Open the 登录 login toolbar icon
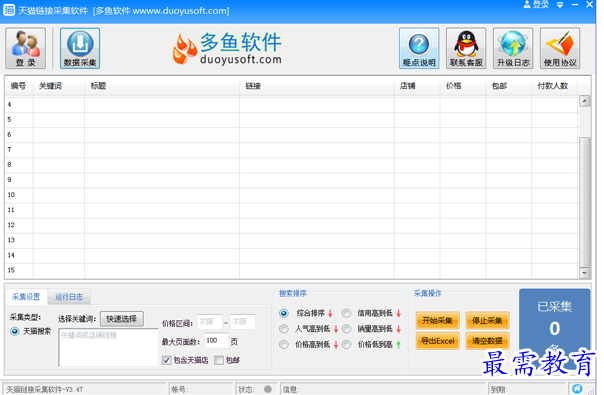This screenshot has width=604, height=395. pos(25,48)
